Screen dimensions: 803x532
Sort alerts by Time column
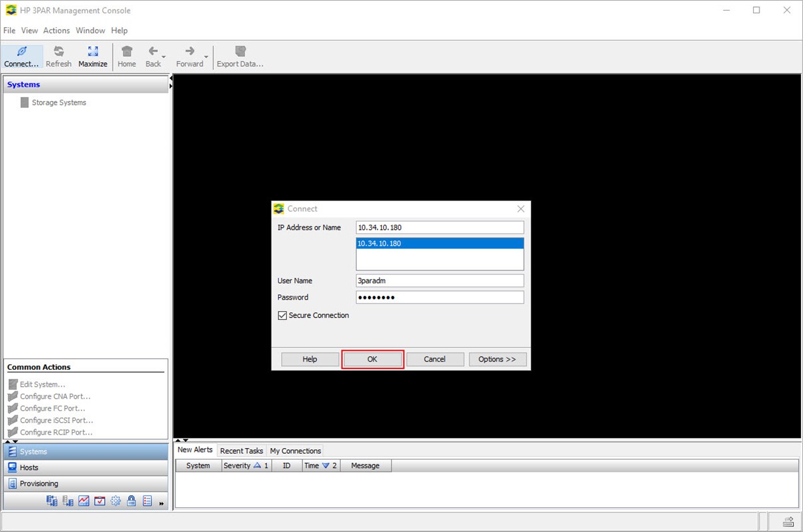pyautogui.click(x=321, y=466)
